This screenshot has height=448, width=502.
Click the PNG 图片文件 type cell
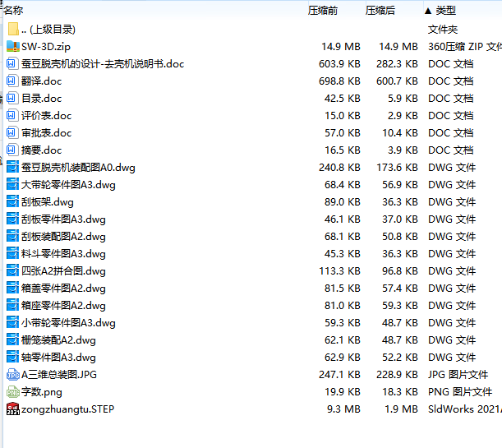click(460, 392)
